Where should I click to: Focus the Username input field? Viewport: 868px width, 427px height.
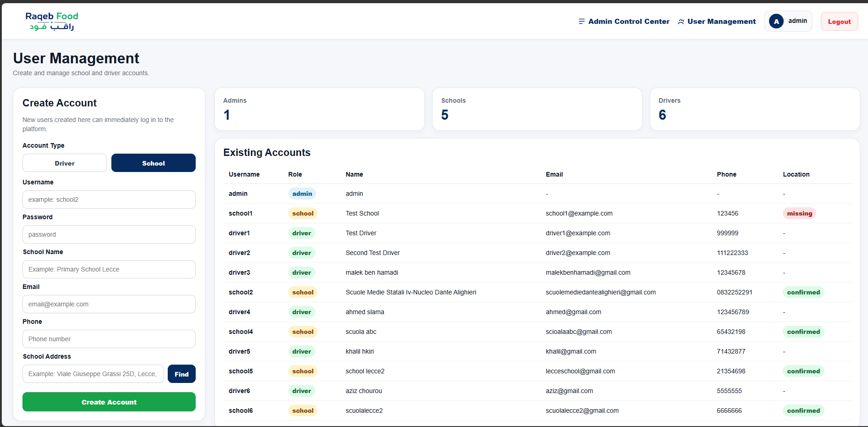point(109,200)
